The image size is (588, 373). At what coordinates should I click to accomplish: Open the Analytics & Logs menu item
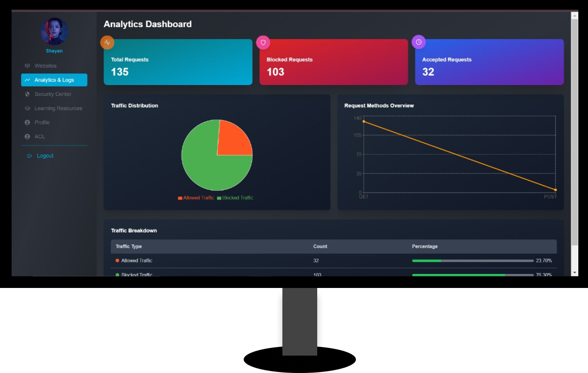54,80
